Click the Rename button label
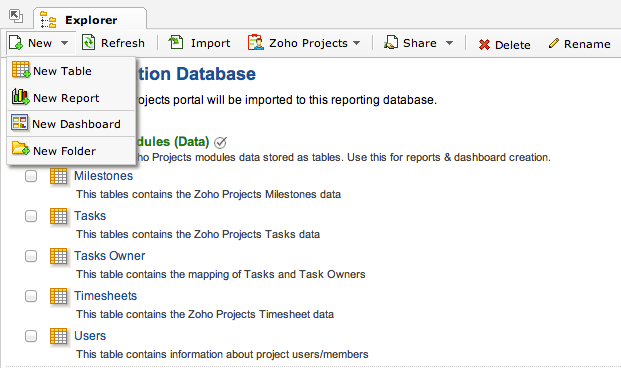This screenshot has width=621, height=368. coord(587,44)
